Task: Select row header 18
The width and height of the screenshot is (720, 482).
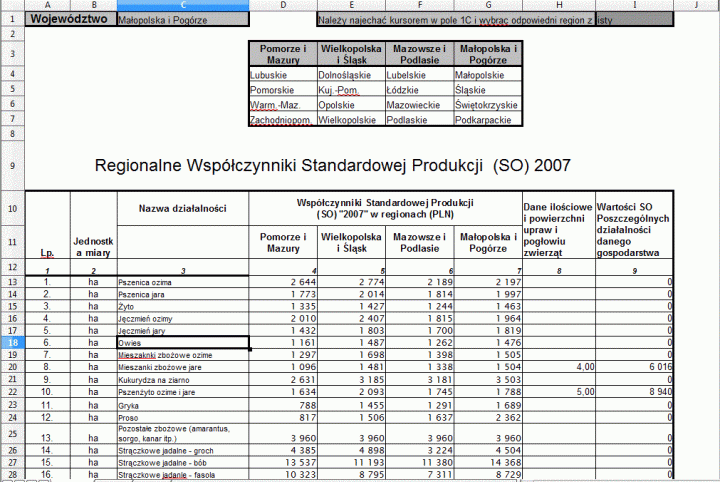Action: pyautogui.click(x=12, y=342)
